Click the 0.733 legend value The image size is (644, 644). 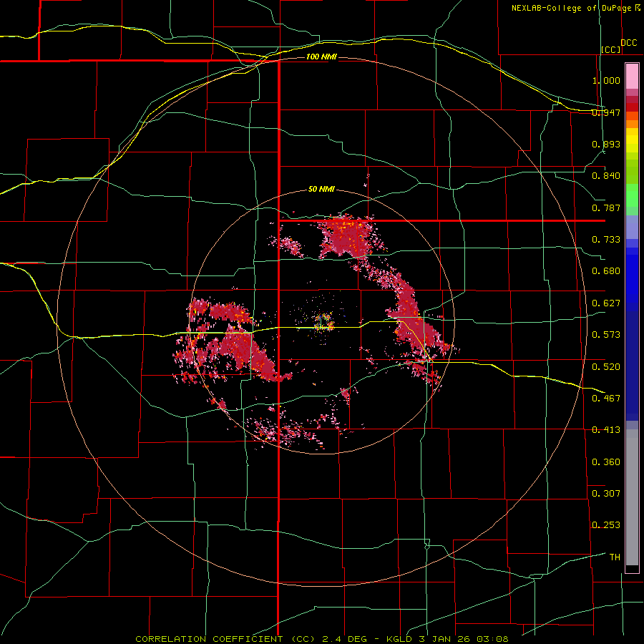click(x=606, y=240)
